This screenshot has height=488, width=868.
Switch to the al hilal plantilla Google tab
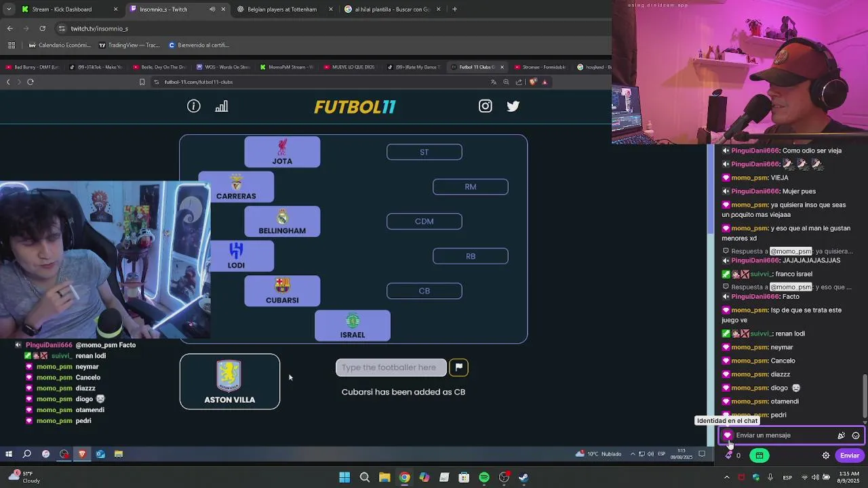[392, 9]
